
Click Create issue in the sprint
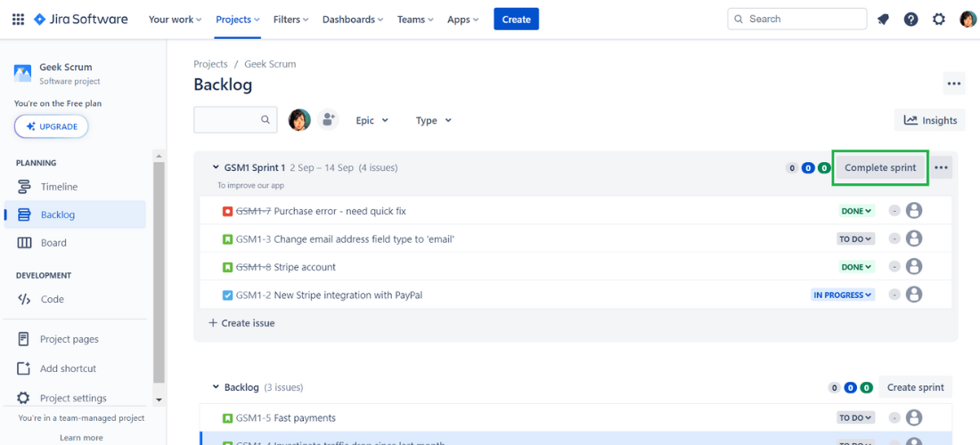click(x=241, y=323)
